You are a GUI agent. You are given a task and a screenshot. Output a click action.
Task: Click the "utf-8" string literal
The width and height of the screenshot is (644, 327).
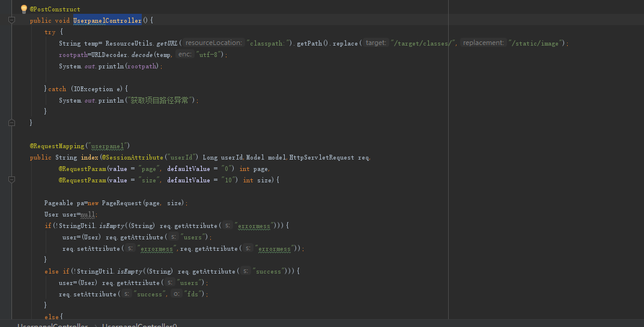[210, 55]
